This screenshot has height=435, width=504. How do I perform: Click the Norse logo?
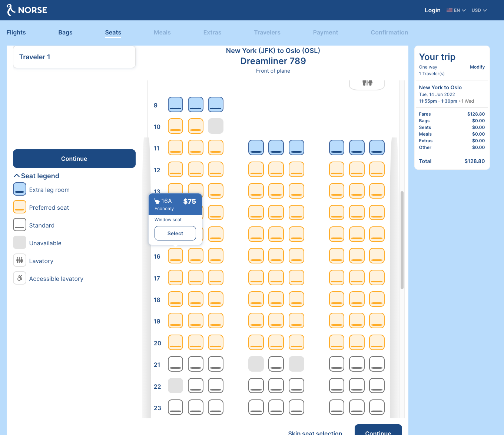click(27, 10)
